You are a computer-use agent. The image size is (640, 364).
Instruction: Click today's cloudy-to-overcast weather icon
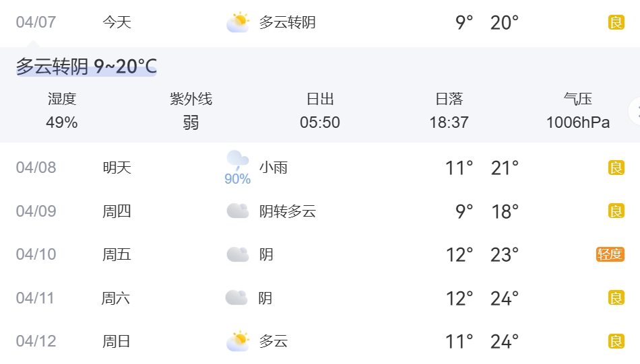(x=238, y=23)
